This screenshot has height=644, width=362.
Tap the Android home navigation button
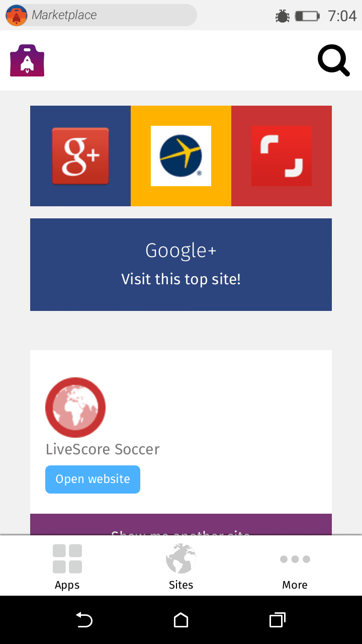click(x=181, y=620)
